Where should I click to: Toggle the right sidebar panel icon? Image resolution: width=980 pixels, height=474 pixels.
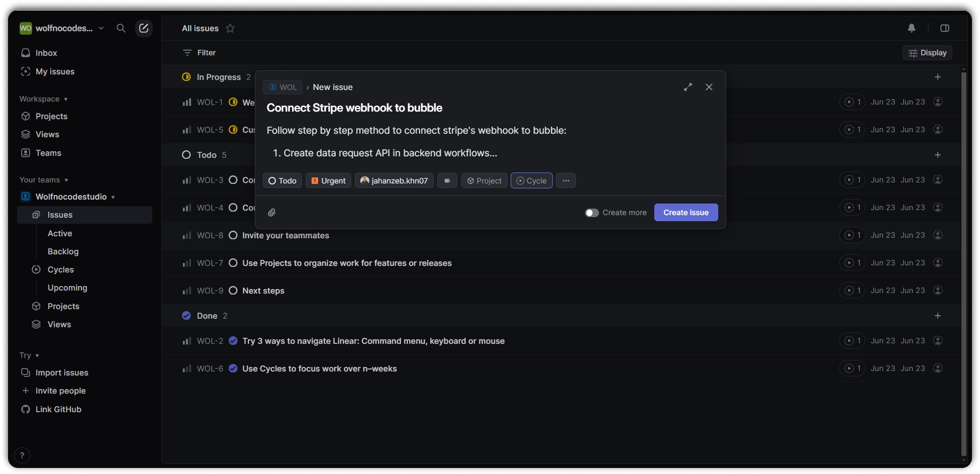(x=945, y=28)
